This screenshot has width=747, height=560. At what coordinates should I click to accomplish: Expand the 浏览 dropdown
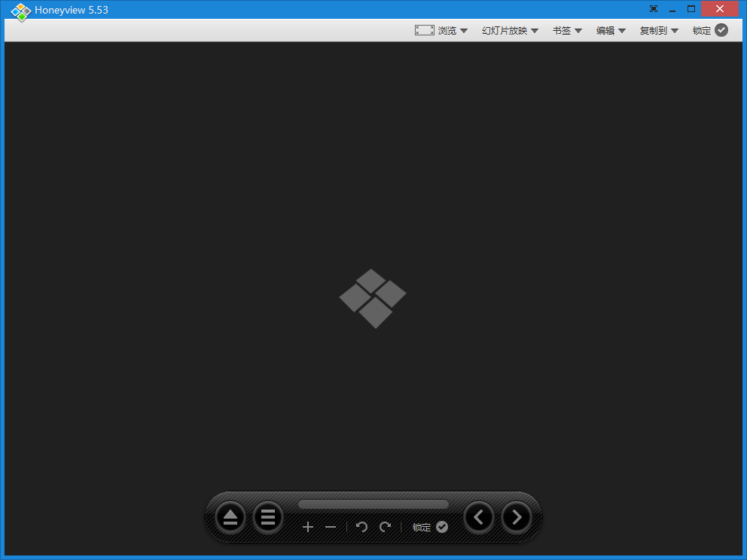pos(453,30)
